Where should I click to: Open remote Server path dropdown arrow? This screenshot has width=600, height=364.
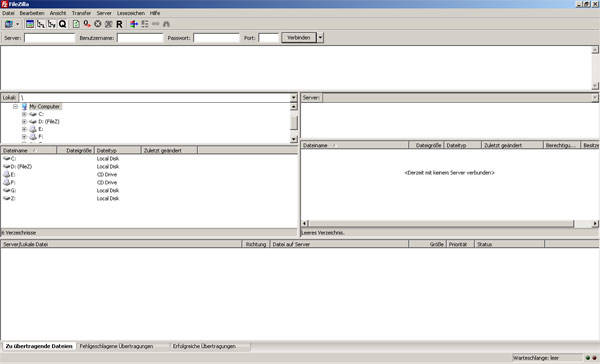pyautogui.click(x=595, y=98)
